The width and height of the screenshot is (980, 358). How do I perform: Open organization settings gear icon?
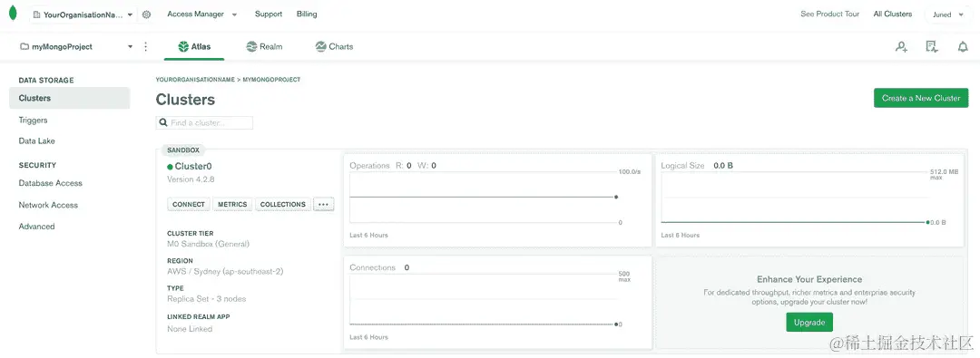[x=146, y=15]
